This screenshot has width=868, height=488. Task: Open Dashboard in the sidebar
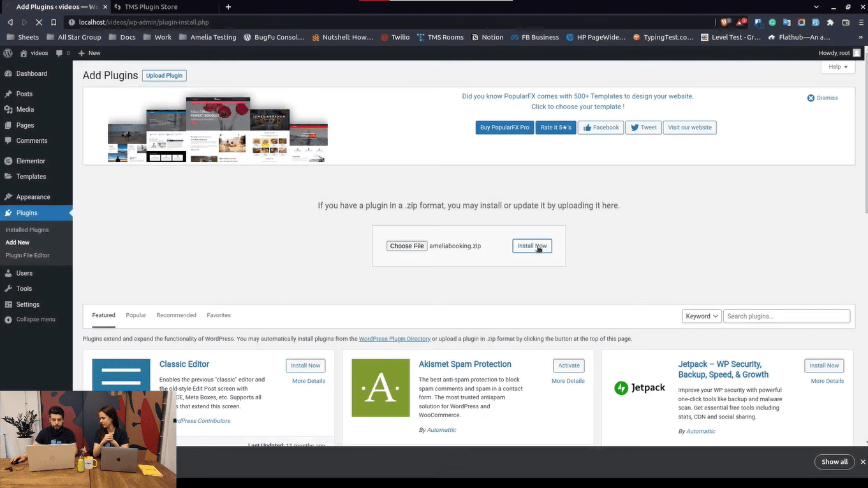pyautogui.click(x=31, y=73)
